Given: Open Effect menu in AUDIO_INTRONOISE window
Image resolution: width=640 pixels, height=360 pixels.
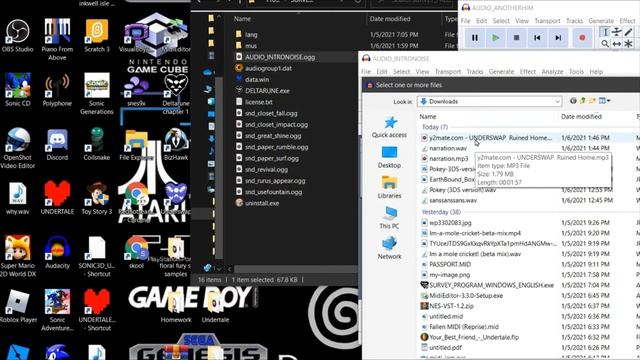Looking at the screenshot, I should (527, 71).
